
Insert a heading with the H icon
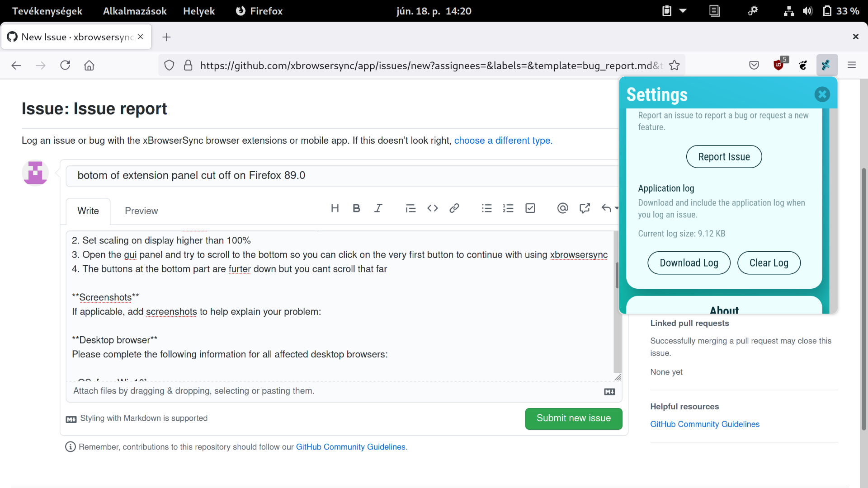(x=335, y=208)
